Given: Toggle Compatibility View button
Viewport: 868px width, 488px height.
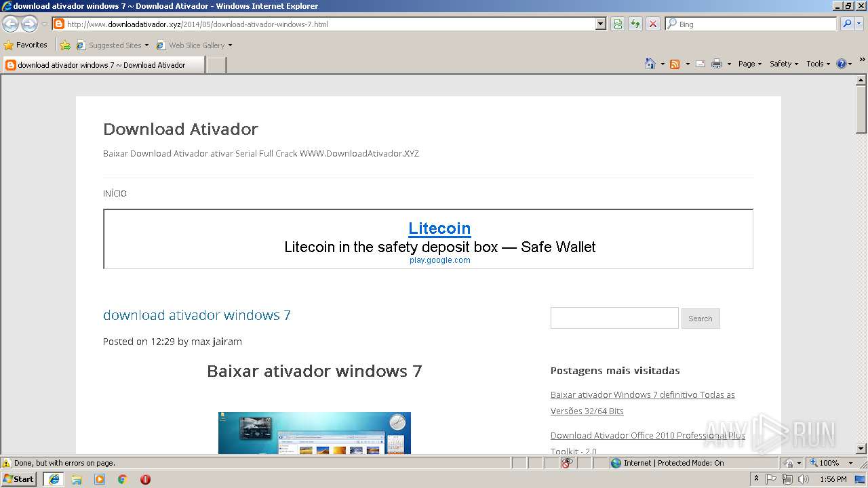Looking at the screenshot, I should tap(618, 24).
